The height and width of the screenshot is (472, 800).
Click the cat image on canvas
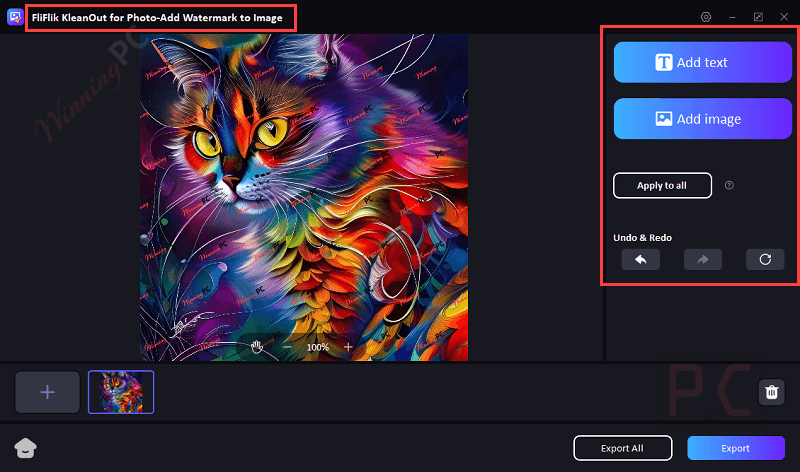[x=303, y=190]
